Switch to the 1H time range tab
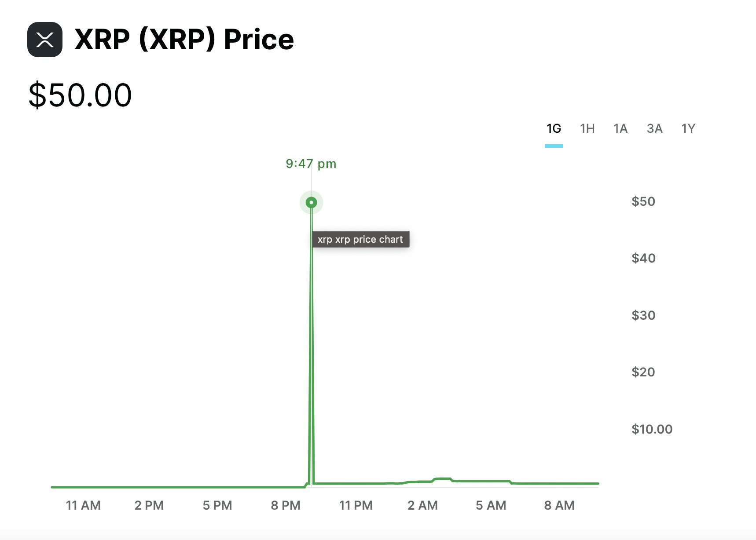Image resolution: width=756 pixels, height=540 pixels. [x=587, y=129]
